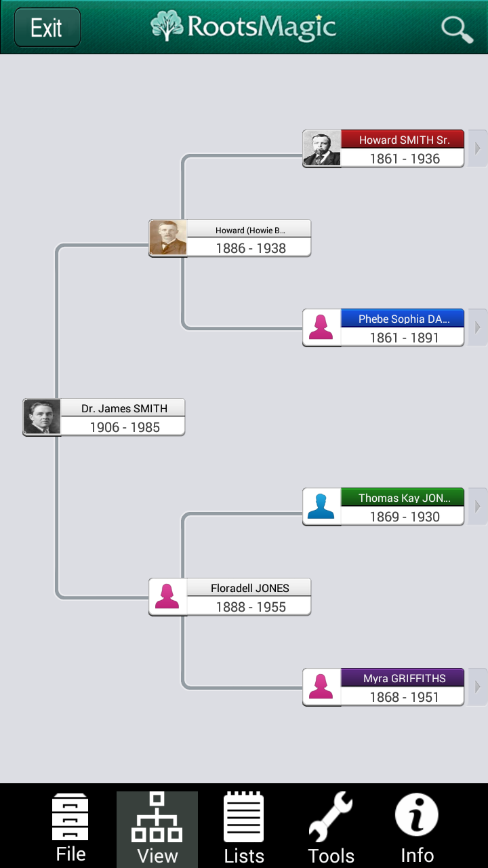
Task: Select Myra GRIFFITHS person card
Action: click(383, 687)
